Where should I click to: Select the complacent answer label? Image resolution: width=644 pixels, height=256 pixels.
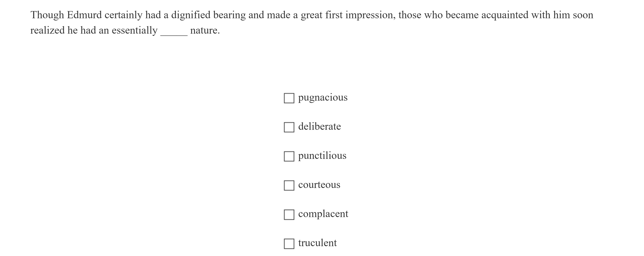[x=323, y=214]
